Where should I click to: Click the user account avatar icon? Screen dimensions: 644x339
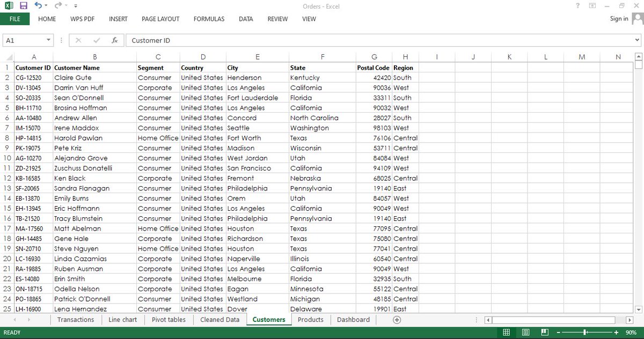(637, 19)
